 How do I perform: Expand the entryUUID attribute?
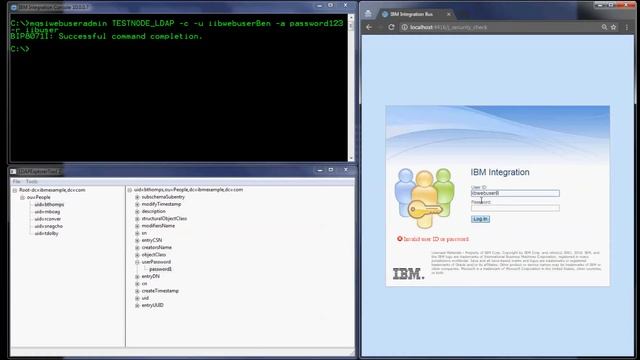coord(138,305)
